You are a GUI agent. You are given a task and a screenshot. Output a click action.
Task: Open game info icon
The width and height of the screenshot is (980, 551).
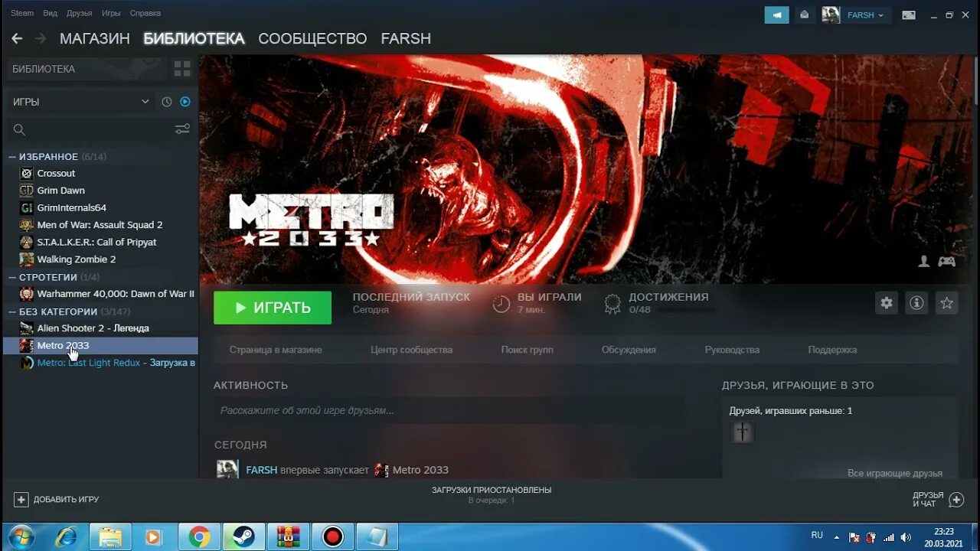pos(916,303)
